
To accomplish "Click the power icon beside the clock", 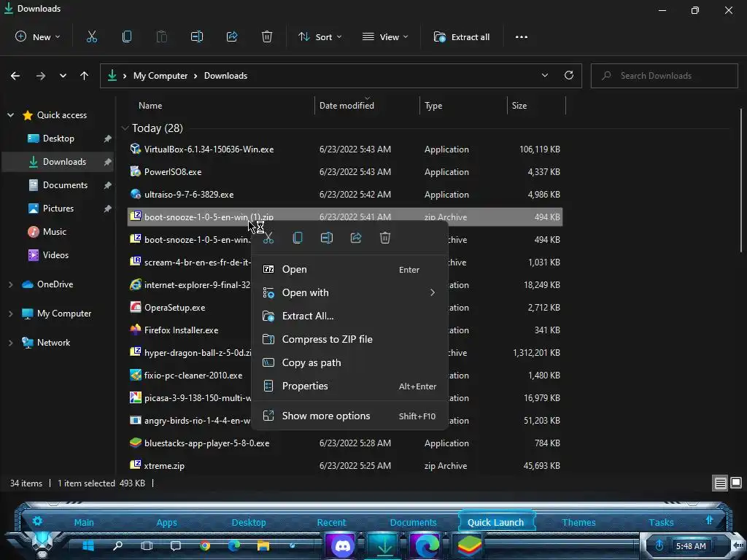I will click(659, 545).
